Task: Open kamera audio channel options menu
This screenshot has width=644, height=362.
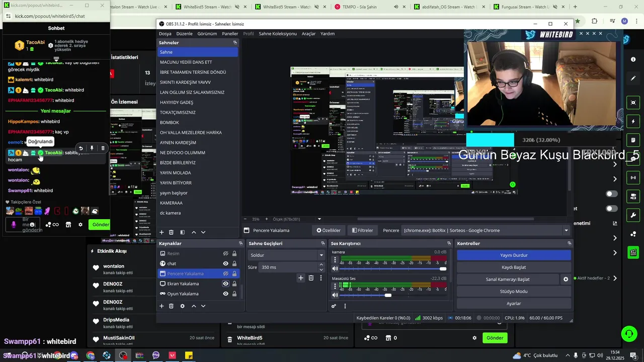Action: click(335, 260)
